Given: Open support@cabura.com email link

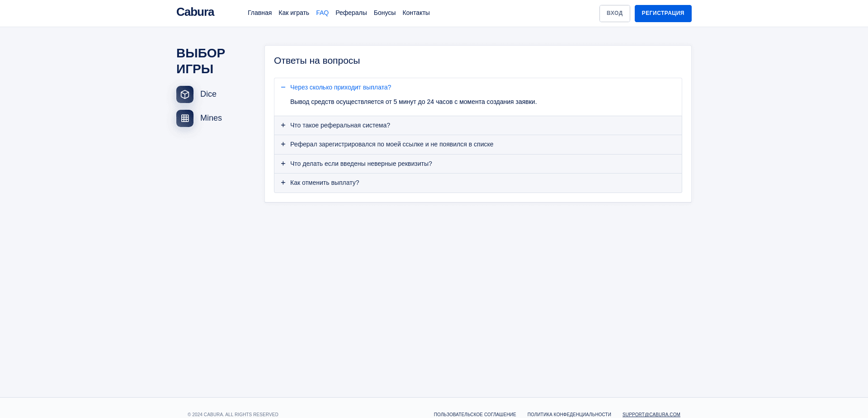Looking at the screenshot, I should coord(651,414).
